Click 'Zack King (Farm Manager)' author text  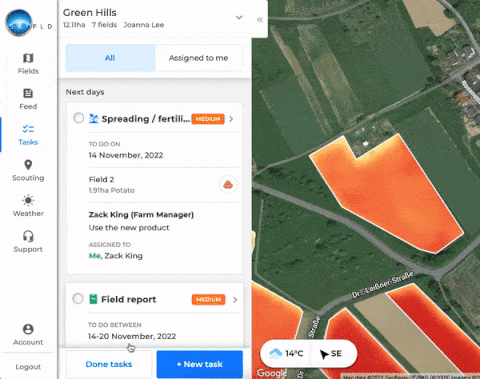(141, 215)
